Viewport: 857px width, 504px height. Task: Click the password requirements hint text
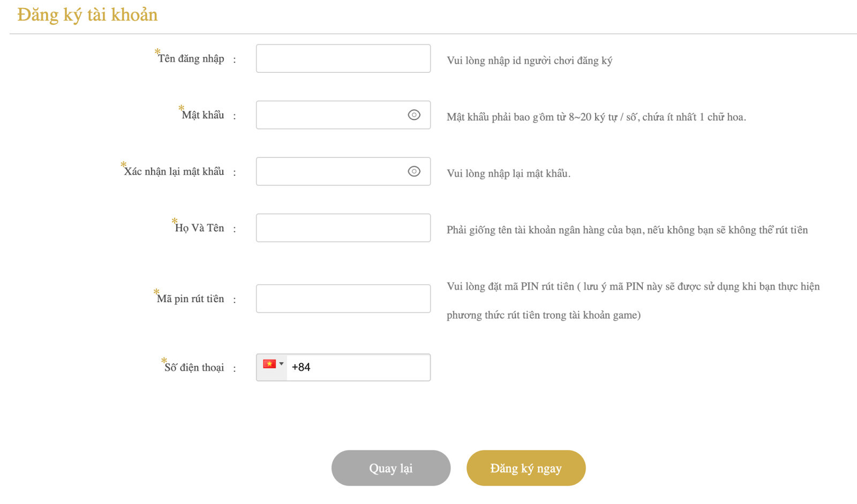point(596,117)
